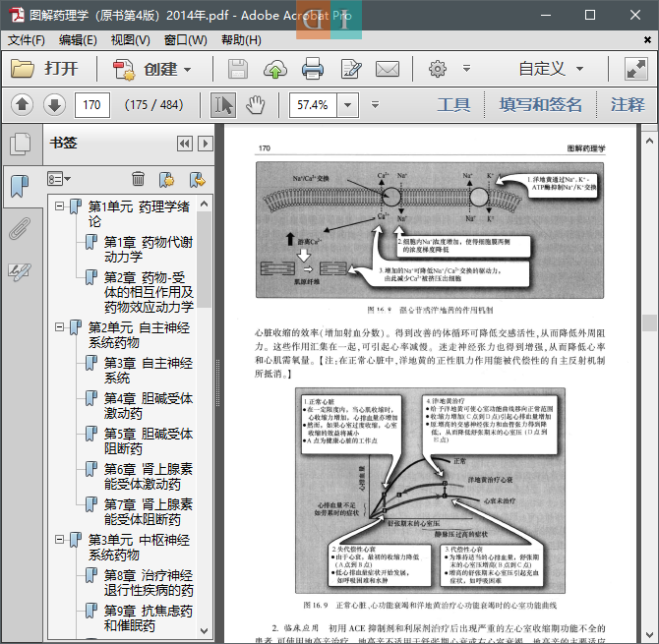Click the document scrollbar up arrow
This screenshot has height=644, width=659.
pyautogui.click(x=649, y=142)
